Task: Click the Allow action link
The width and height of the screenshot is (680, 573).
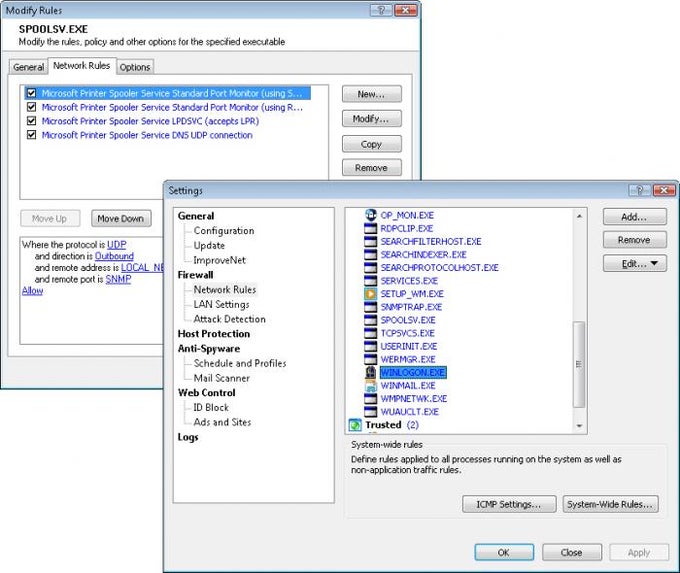Action: coord(33,291)
